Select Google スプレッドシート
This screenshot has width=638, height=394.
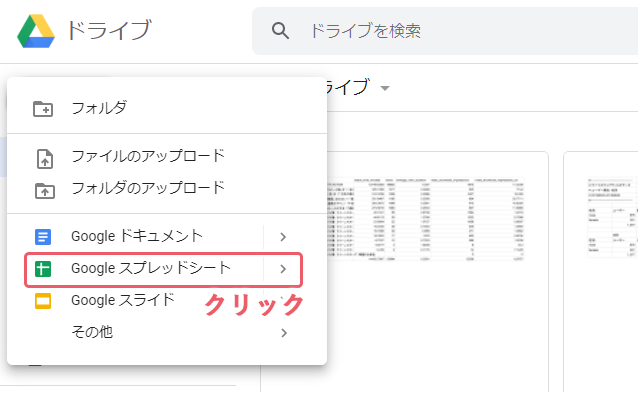pyautogui.click(x=151, y=268)
